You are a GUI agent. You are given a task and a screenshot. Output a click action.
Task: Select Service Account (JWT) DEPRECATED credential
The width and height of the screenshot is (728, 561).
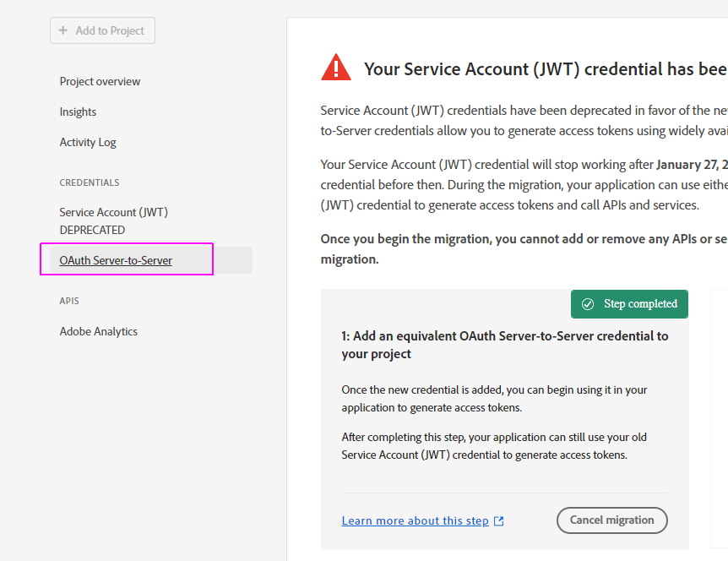click(x=113, y=221)
